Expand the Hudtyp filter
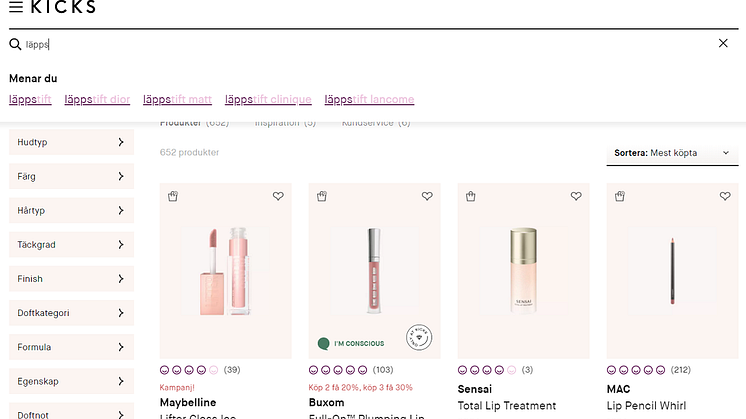This screenshot has height=419, width=746. click(71, 142)
